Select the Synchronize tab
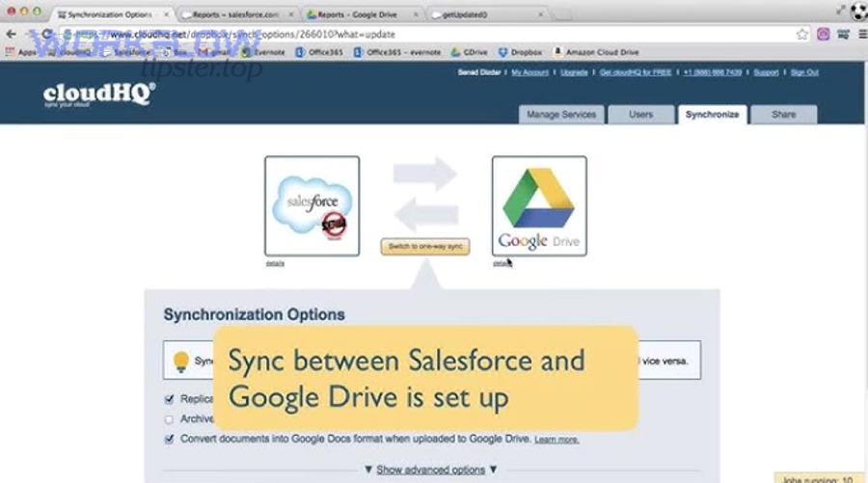This screenshot has height=483, width=868. [x=712, y=115]
